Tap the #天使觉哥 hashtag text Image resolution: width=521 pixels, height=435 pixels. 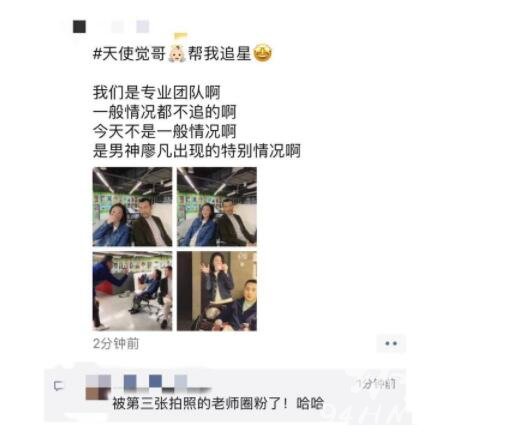129,53
